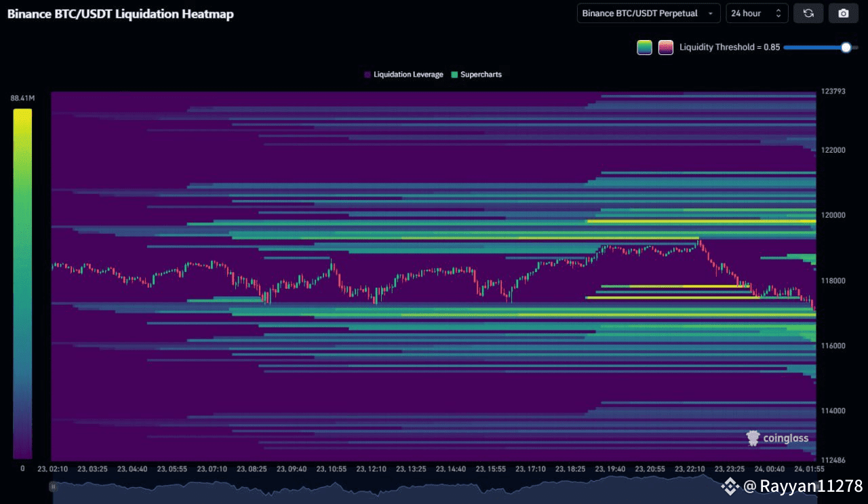Image resolution: width=868 pixels, height=504 pixels.
Task: Click the '24, 01:55' time axis label
Action: [x=809, y=469]
